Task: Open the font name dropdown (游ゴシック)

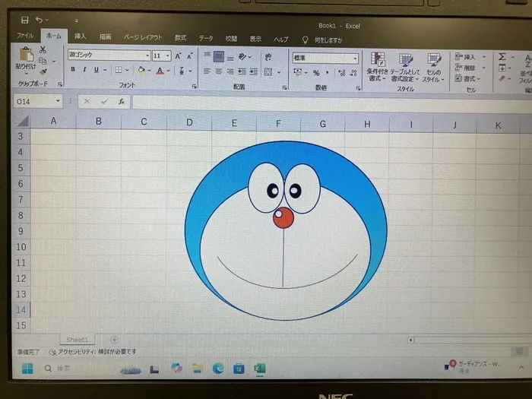Action: click(147, 55)
